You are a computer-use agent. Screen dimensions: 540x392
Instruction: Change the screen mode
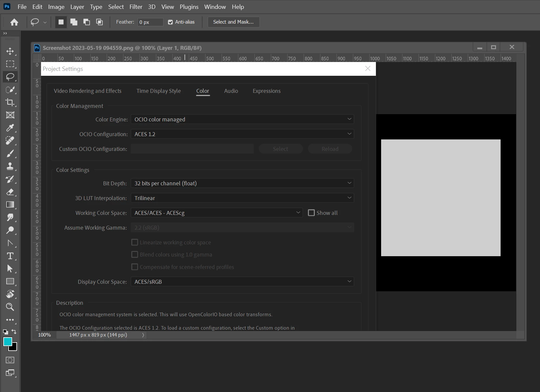pos(10,373)
